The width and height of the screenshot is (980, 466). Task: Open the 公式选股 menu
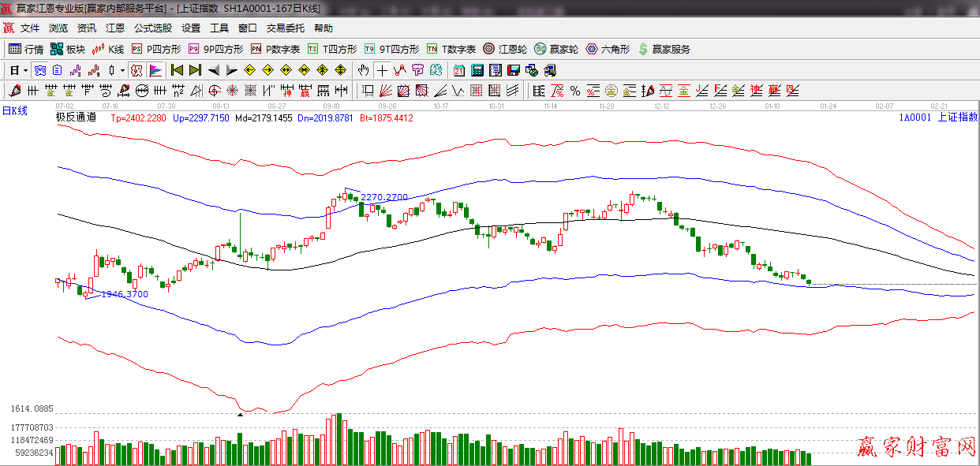coord(152,28)
